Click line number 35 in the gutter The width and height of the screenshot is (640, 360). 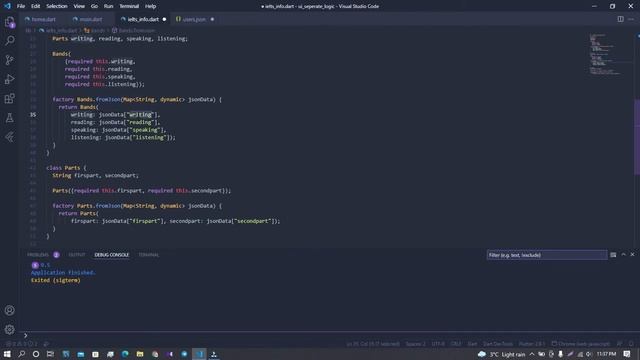(33, 115)
